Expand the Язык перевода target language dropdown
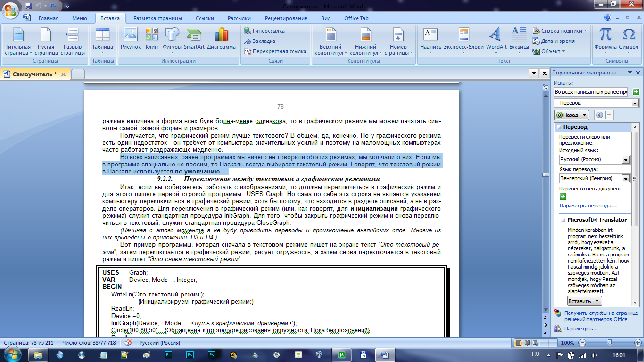Viewport: 644px width, 362px height. 626,179
